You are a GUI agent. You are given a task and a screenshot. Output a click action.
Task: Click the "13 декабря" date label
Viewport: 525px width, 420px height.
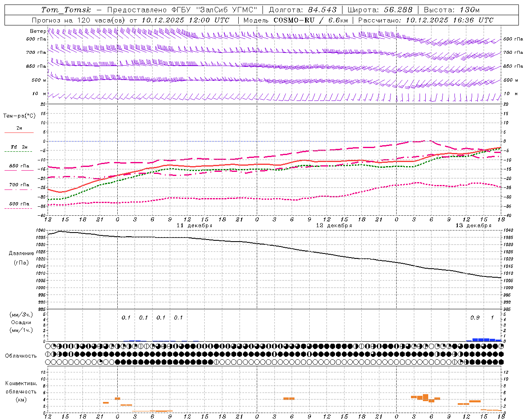(473, 226)
